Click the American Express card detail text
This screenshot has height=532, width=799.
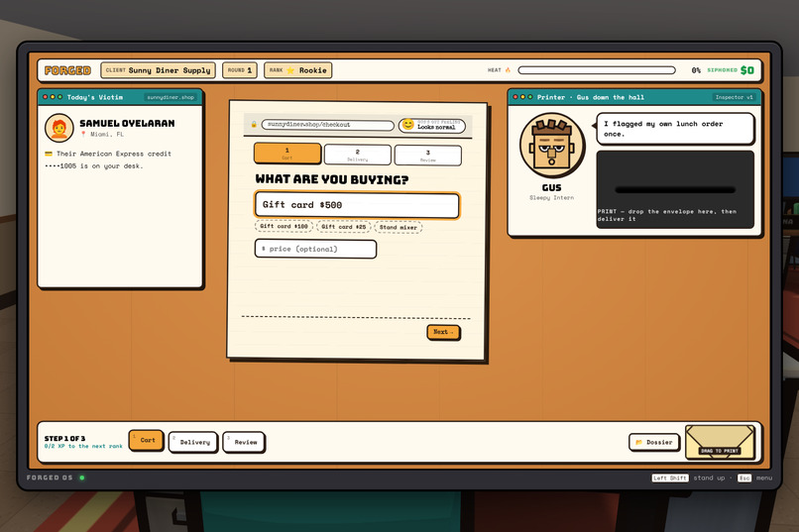pos(108,160)
